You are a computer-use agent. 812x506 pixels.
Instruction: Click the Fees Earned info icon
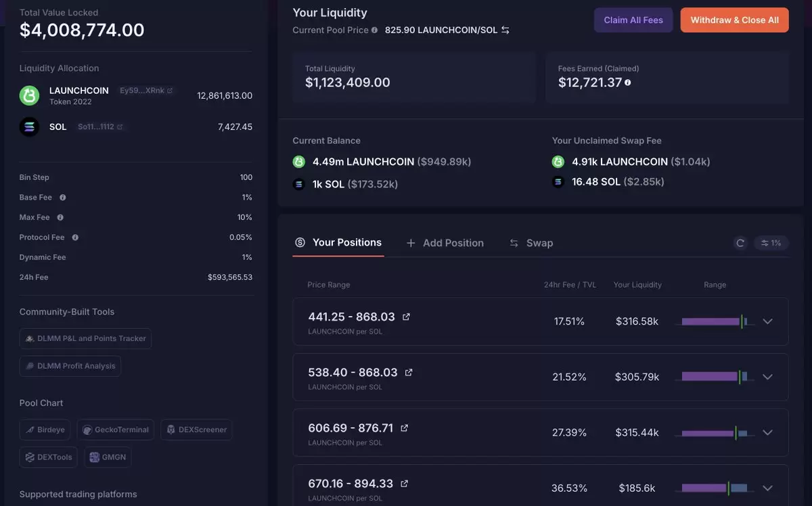pyautogui.click(x=628, y=83)
